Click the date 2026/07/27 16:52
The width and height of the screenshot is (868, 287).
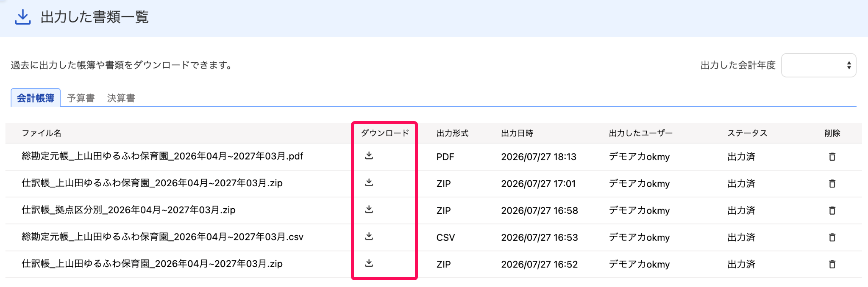(x=539, y=265)
